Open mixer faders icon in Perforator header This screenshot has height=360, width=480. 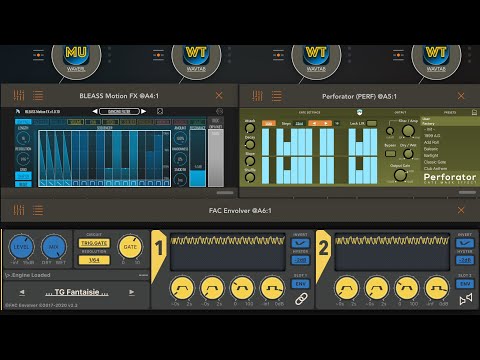(x=257, y=96)
